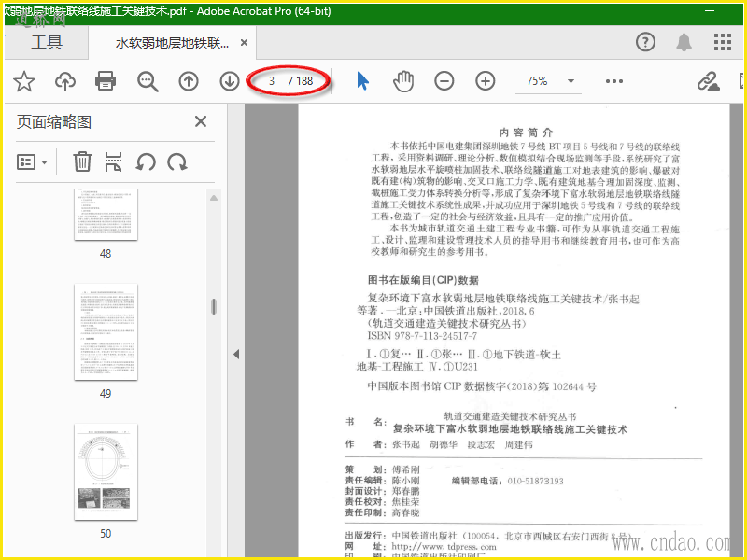
Task: Select the page 48 thumbnail
Action: [x=106, y=215]
